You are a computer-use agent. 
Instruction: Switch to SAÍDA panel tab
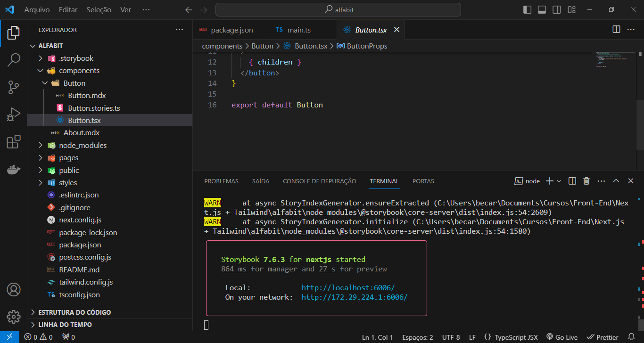261,181
